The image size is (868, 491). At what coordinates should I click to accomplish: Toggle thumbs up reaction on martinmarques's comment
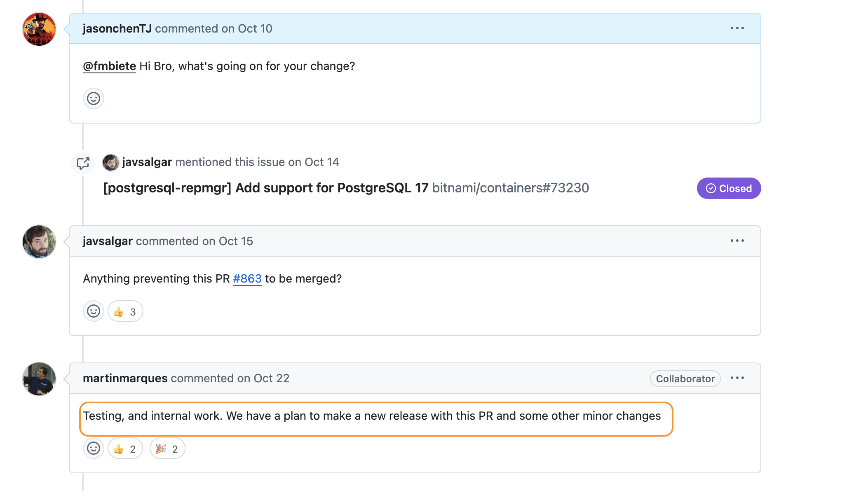tap(125, 449)
